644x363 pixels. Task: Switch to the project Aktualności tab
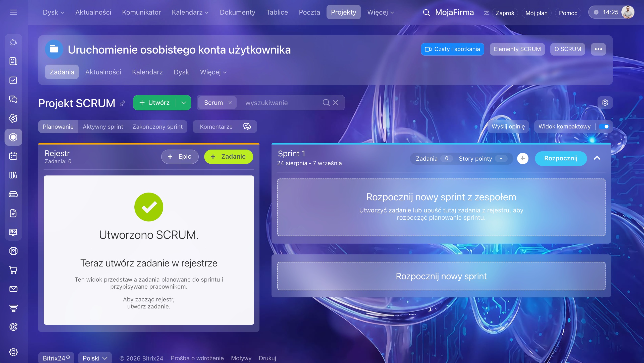[x=103, y=72]
